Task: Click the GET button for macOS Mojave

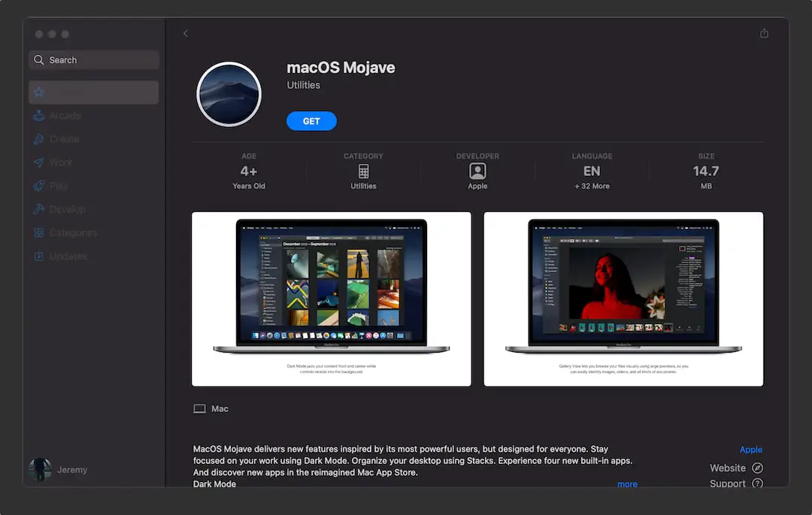Action: (311, 121)
